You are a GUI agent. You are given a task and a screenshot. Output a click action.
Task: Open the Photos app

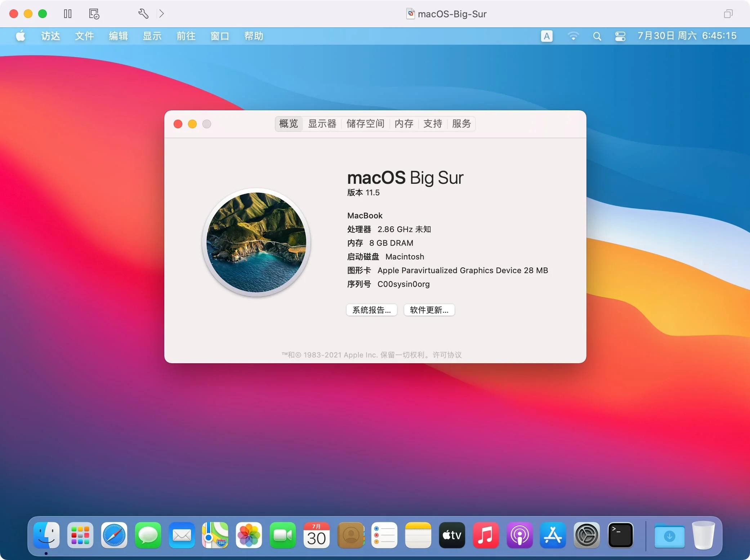(248, 535)
